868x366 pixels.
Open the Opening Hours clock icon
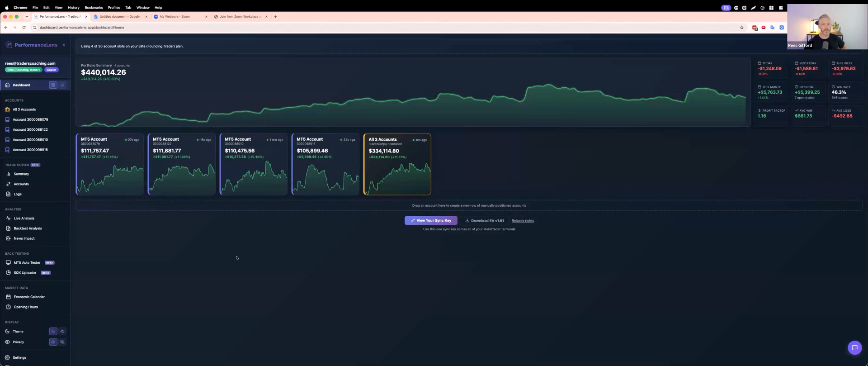[x=8, y=307]
